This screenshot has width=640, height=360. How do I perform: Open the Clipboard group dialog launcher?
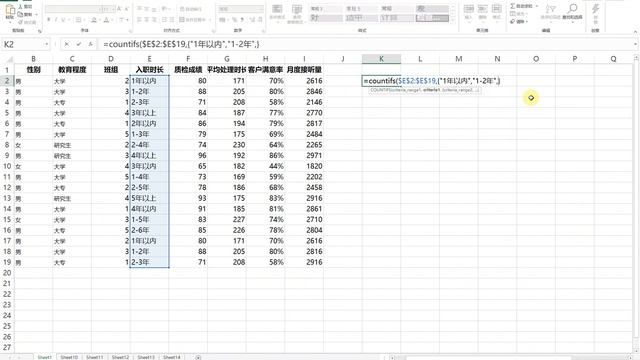[40, 31]
